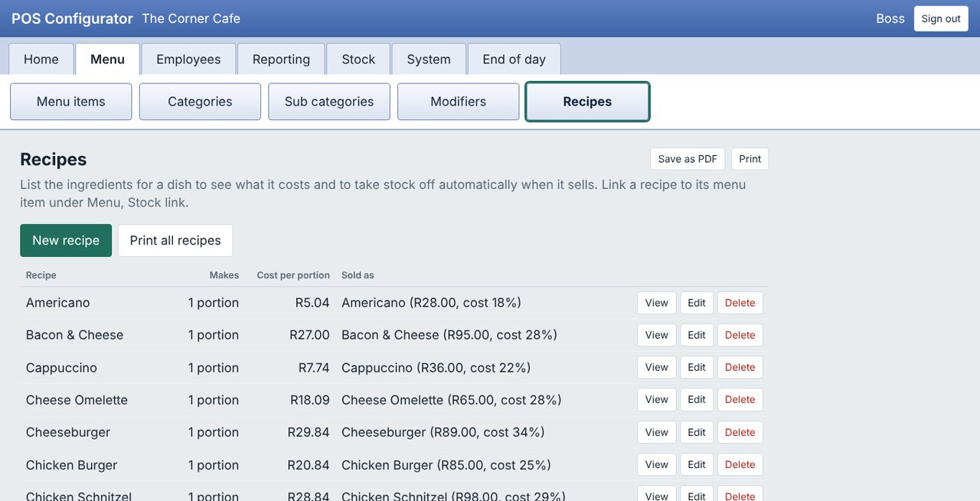Viewport: 980px width, 501px height.
Task: Click the Recipes page heading
Action: tap(54, 159)
